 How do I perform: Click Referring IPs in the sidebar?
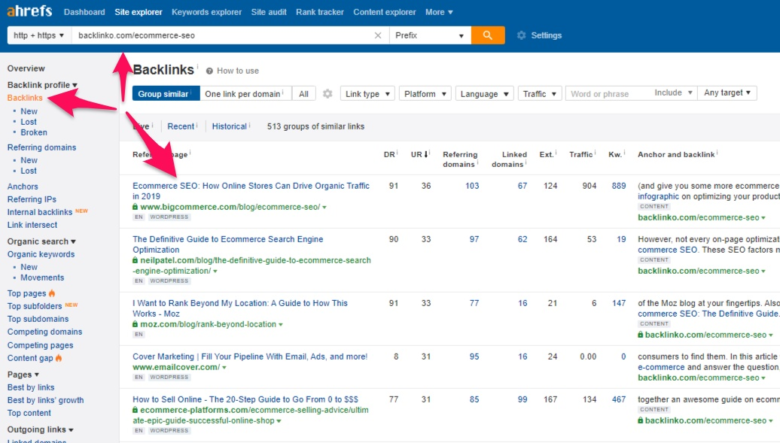coord(32,199)
